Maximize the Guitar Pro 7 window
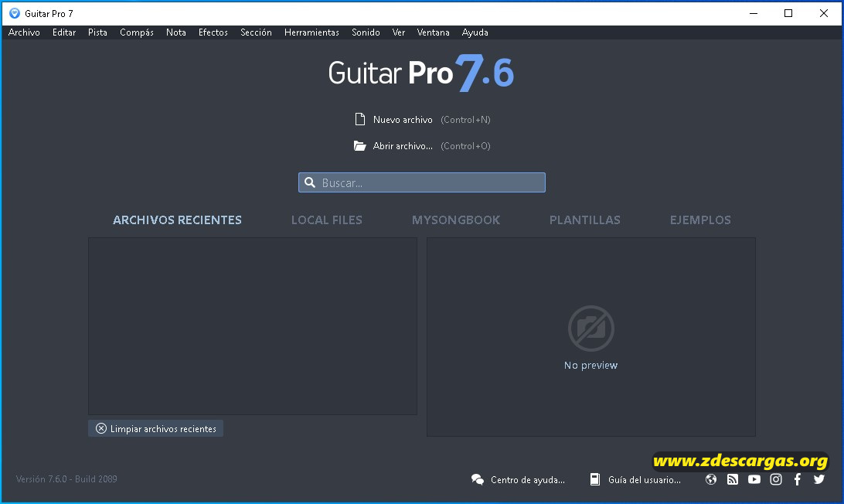Screen dimensions: 844x504 (x=788, y=13)
